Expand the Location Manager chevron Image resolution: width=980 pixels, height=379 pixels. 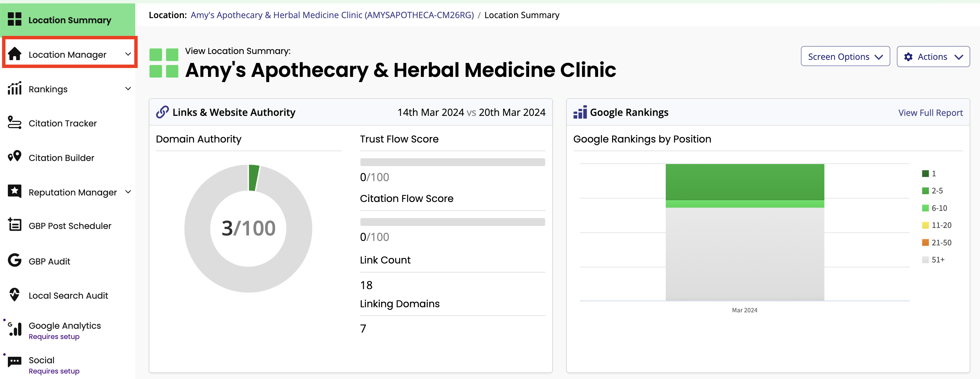click(x=128, y=54)
